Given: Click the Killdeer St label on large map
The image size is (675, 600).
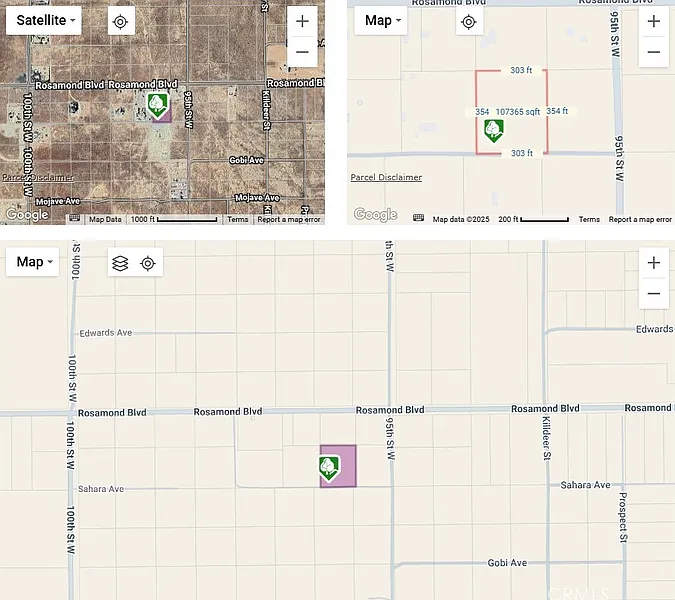Looking at the screenshot, I should [x=546, y=438].
